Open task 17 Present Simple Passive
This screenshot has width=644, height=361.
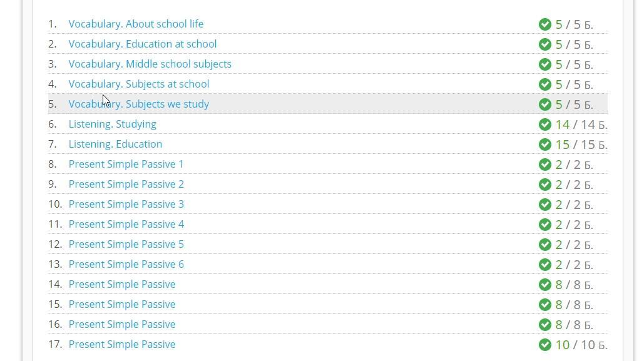122,344
